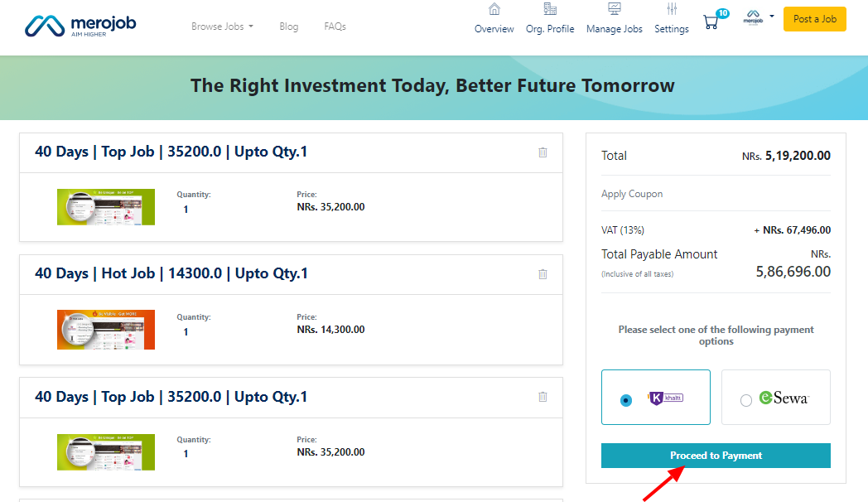This screenshot has height=502, width=868.
Task: Choose eSewa payment option
Action: click(x=746, y=400)
